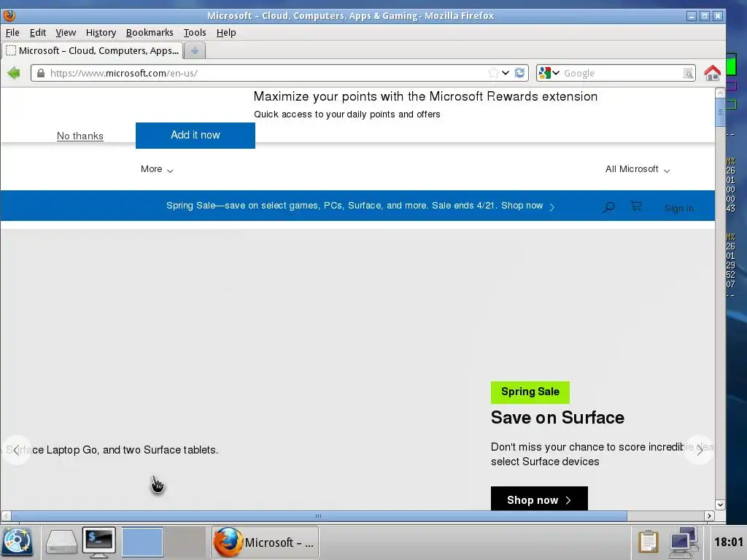Open the Edit menu

coord(38,32)
